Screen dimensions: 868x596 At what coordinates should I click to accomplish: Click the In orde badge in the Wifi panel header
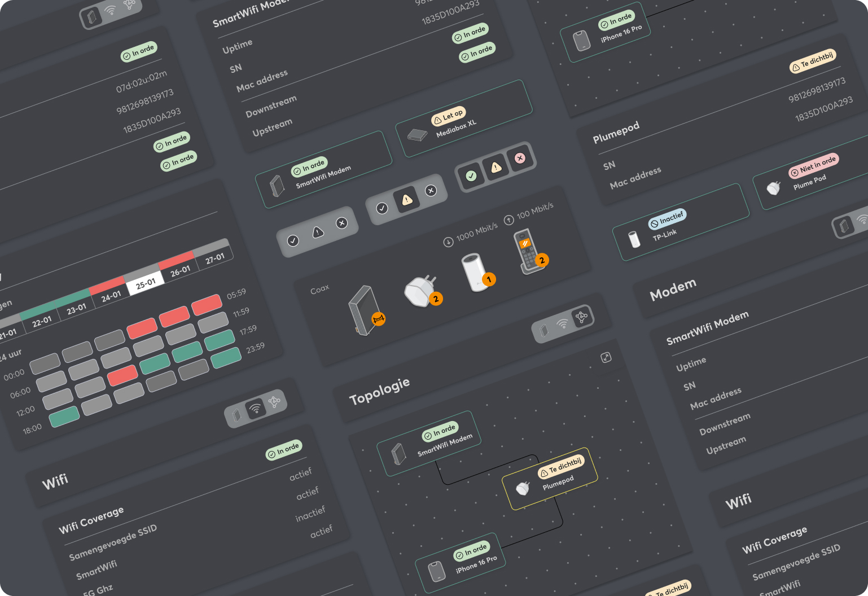[x=284, y=450]
